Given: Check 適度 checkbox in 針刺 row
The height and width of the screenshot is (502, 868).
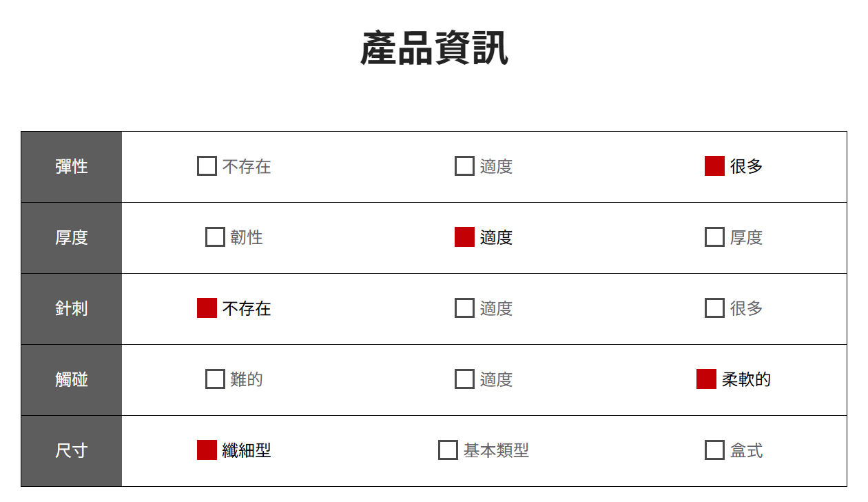Looking at the screenshot, I should [x=464, y=308].
